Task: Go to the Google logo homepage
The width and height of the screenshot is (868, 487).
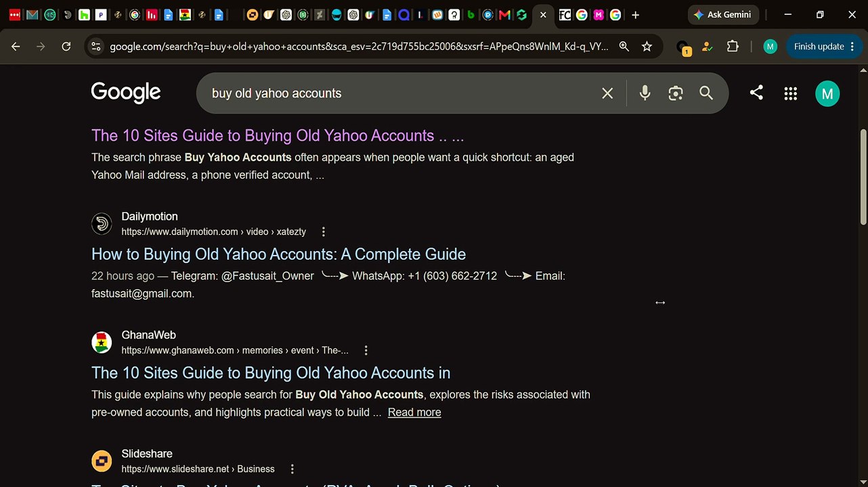Action: click(126, 93)
